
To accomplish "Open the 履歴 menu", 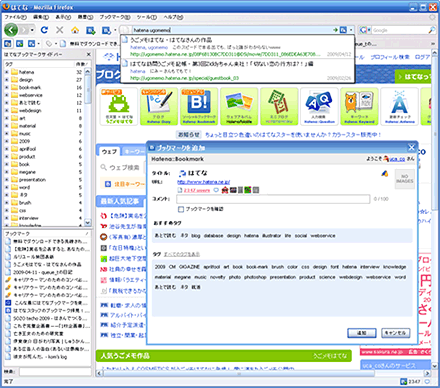I will 85,17.
